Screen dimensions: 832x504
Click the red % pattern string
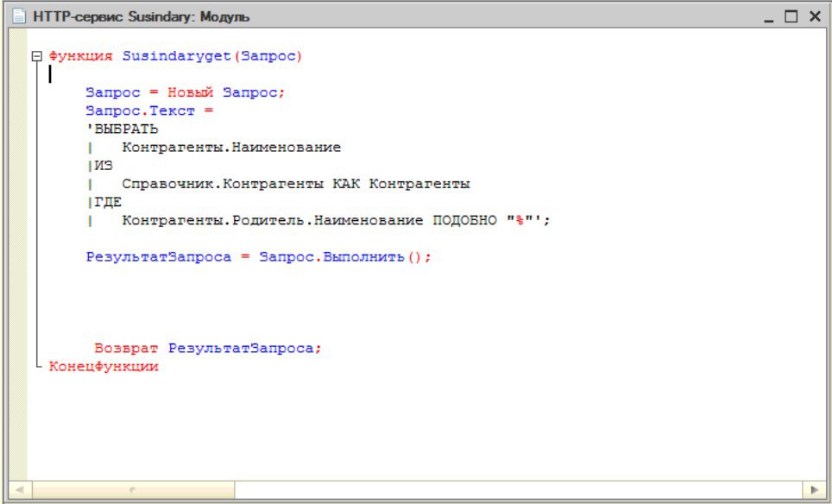point(520,220)
